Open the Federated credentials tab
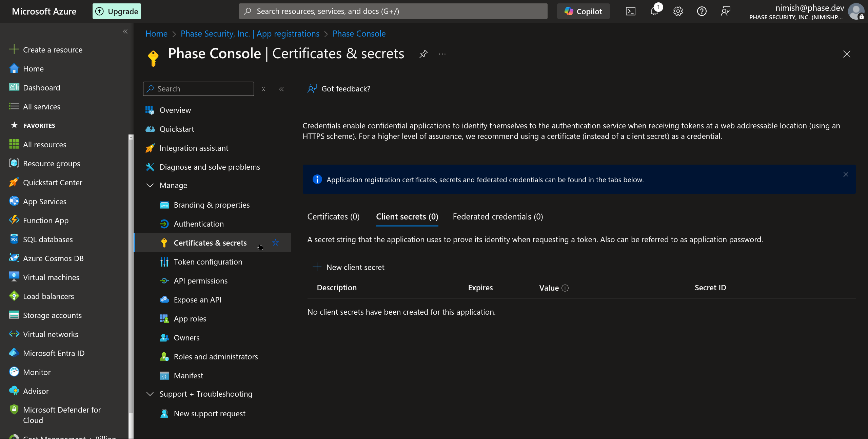This screenshot has height=439, width=868. (x=497, y=216)
